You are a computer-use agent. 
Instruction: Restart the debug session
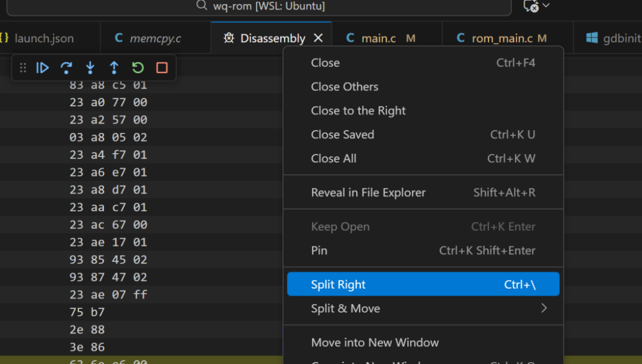pos(138,68)
